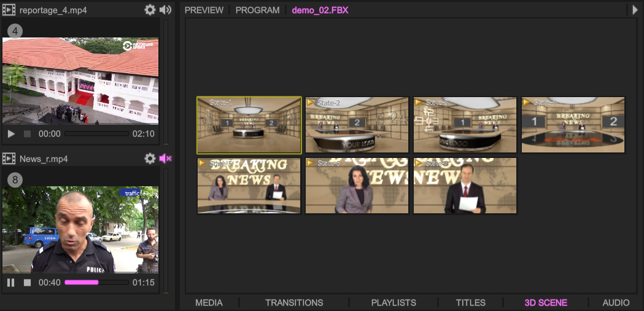Viewport: 644px width, 311px height.
Task: Play the reportage_4.mp4 clip
Action: pos(11,134)
